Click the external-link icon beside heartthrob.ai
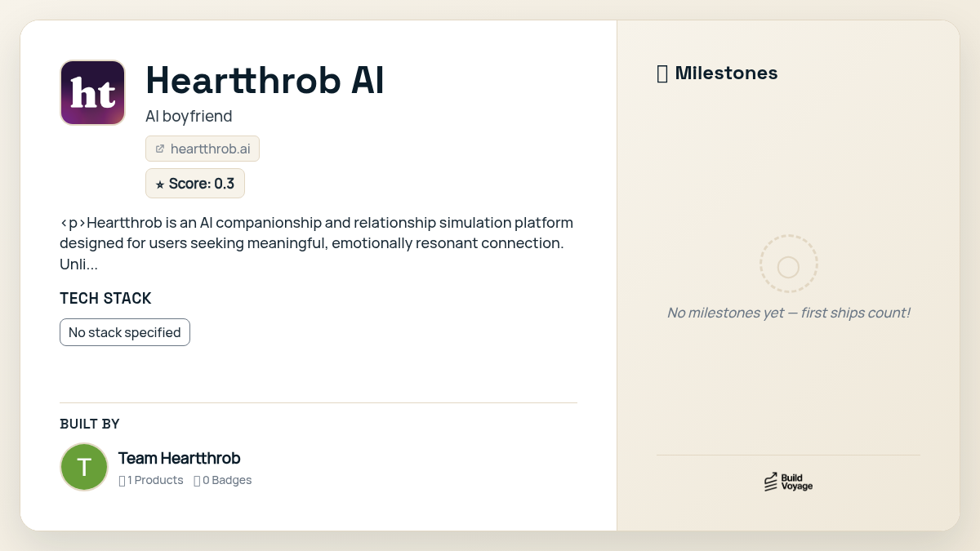Viewport: 980px width, 551px height. [x=160, y=149]
